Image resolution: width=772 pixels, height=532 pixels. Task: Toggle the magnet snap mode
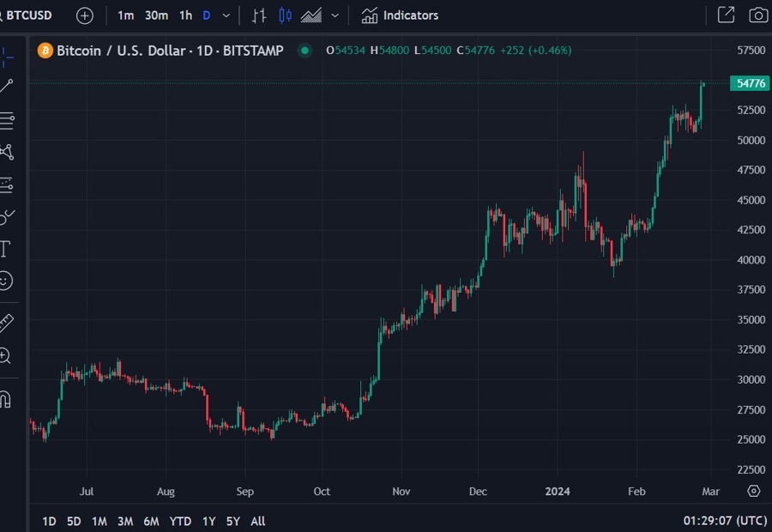[x=5, y=399]
